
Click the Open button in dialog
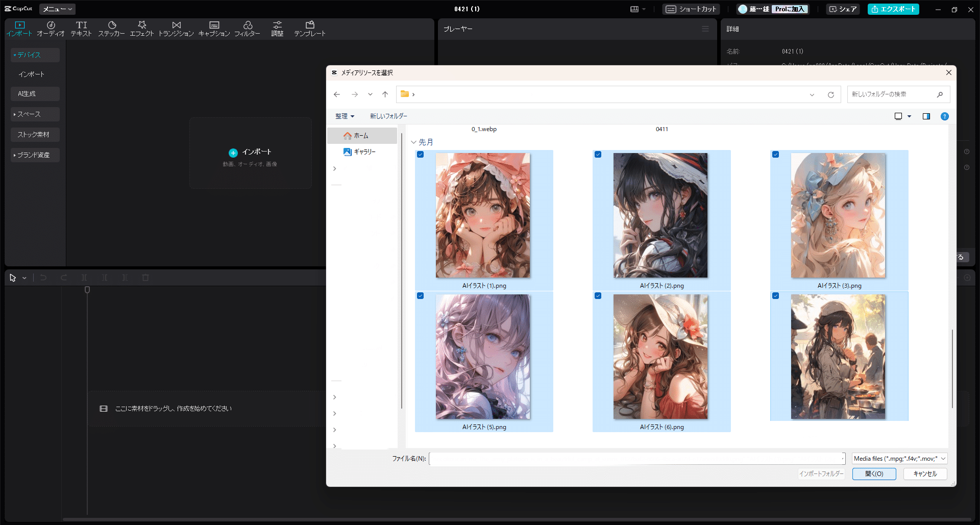(874, 474)
